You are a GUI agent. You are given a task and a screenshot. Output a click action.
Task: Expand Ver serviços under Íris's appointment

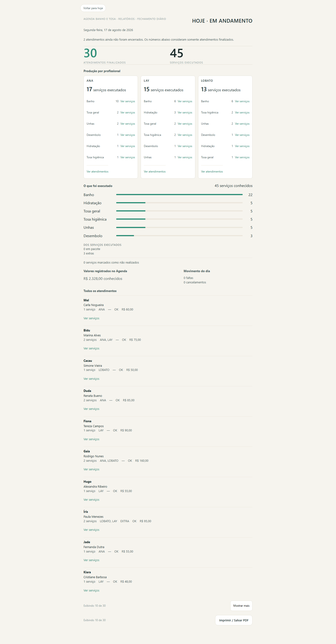click(91, 530)
